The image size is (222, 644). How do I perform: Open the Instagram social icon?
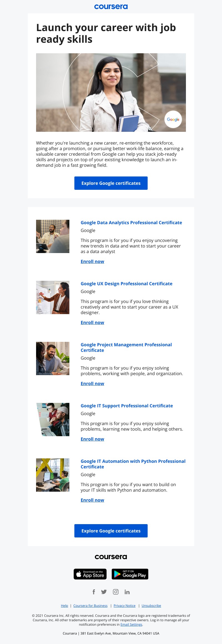pos(116,592)
